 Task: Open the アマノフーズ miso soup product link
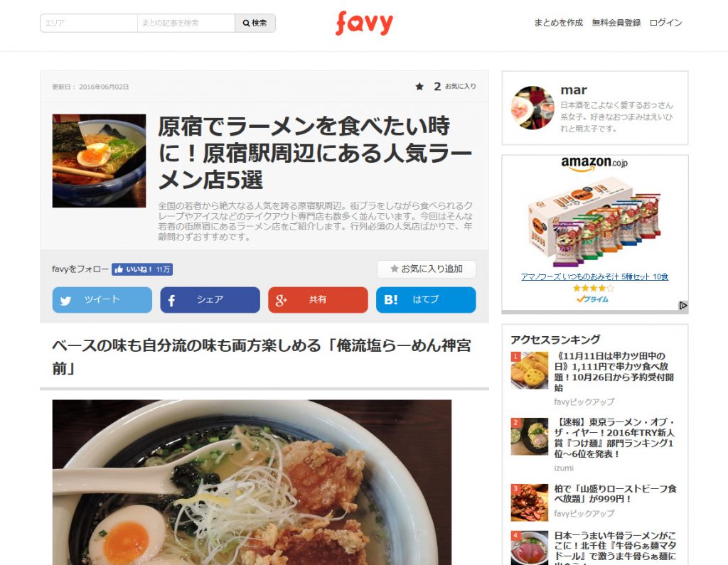pos(594,276)
